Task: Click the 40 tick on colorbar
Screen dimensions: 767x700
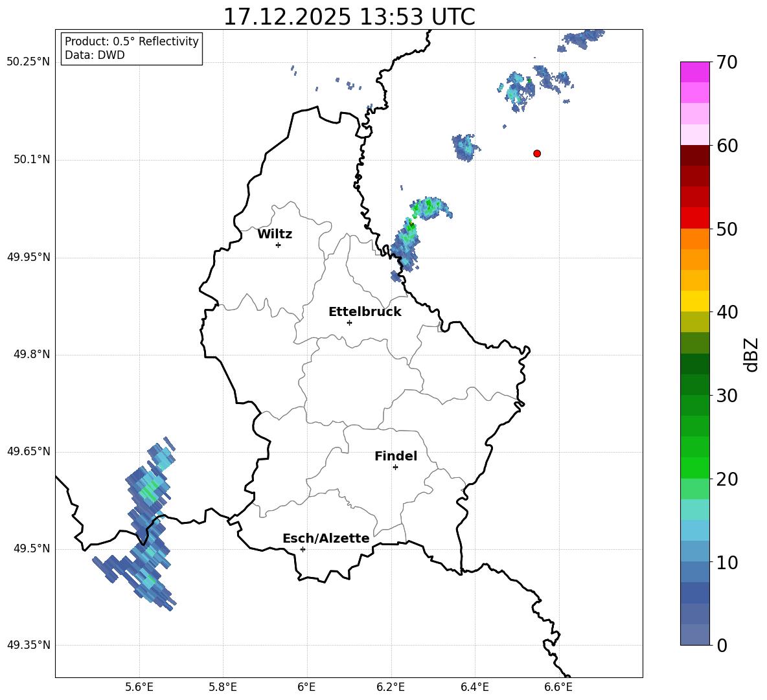Action: pos(727,312)
